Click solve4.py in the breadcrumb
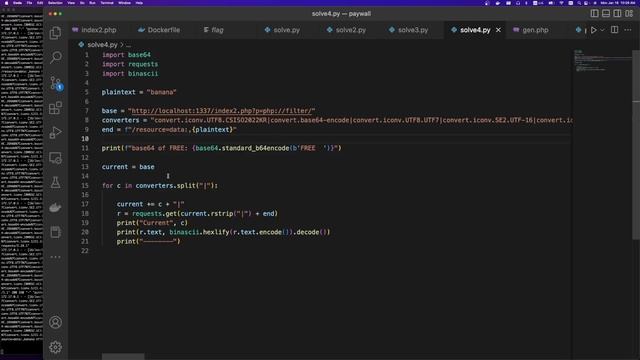 (x=102, y=44)
